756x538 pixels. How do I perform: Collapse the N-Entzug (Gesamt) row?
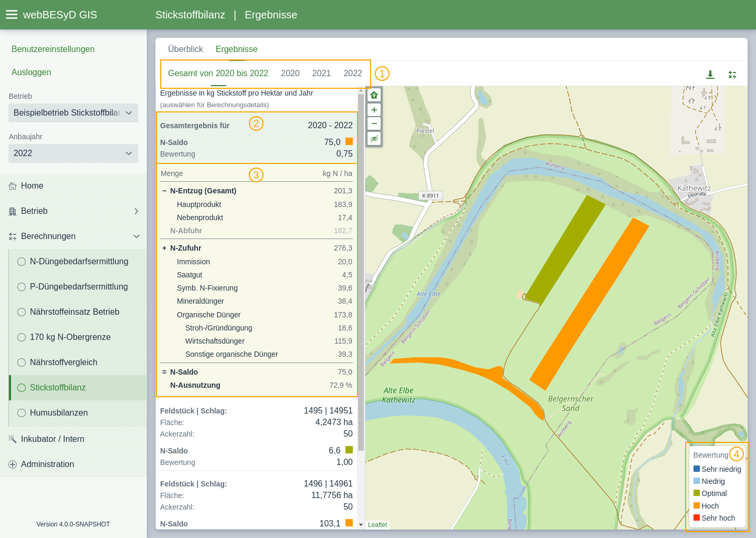164,191
